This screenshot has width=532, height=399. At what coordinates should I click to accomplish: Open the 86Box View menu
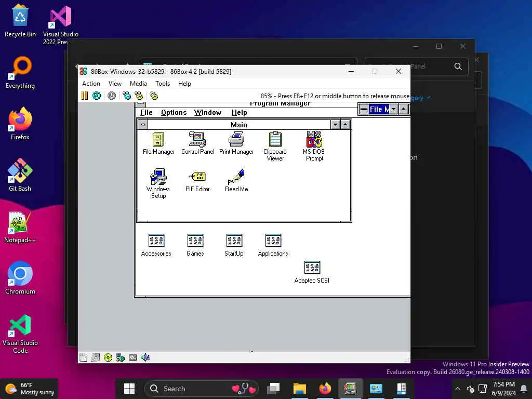[115, 84]
